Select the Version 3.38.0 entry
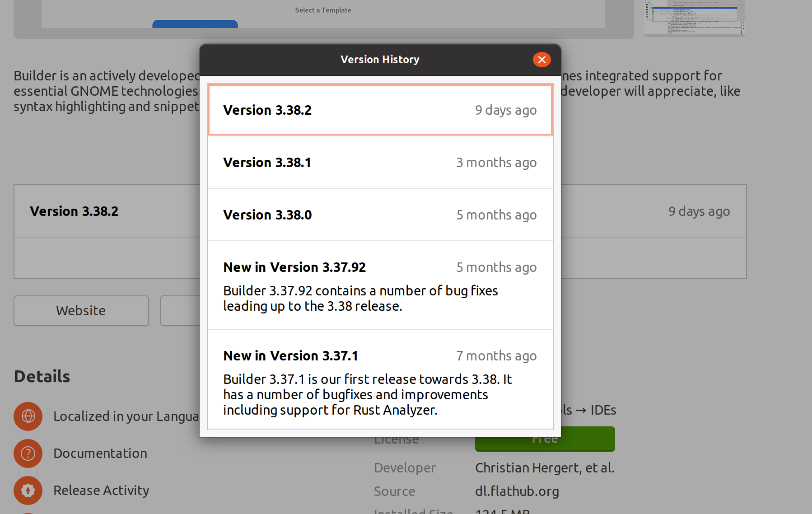 click(380, 215)
